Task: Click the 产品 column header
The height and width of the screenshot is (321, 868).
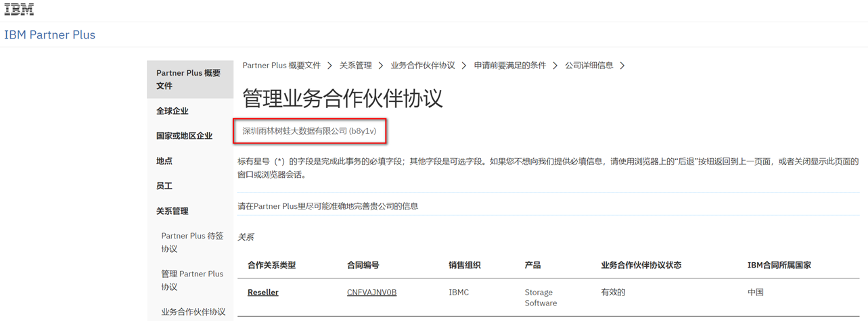Action: 533,265
